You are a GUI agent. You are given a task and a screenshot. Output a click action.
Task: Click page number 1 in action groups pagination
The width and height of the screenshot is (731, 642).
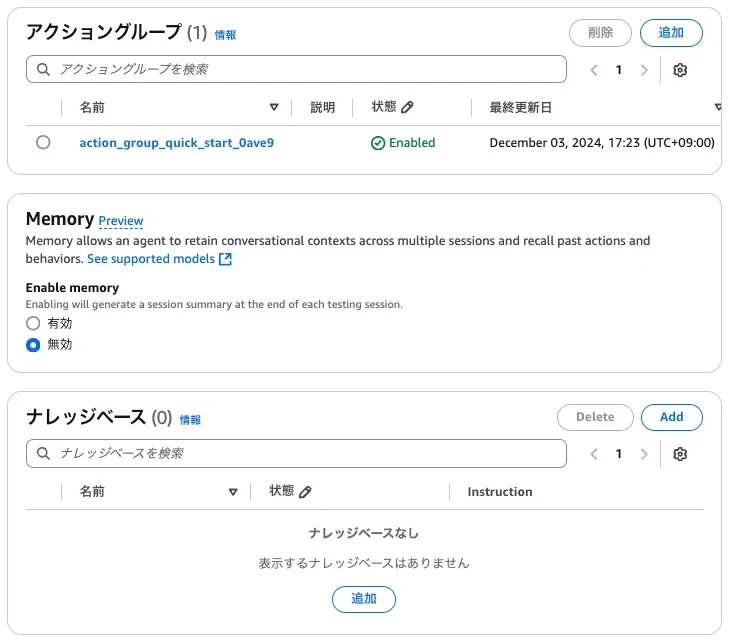[x=619, y=70]
